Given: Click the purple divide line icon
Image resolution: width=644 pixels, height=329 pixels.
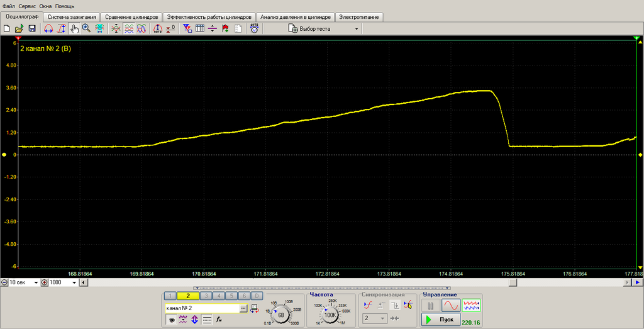Looking at the screenshot, I should point(213,29).
